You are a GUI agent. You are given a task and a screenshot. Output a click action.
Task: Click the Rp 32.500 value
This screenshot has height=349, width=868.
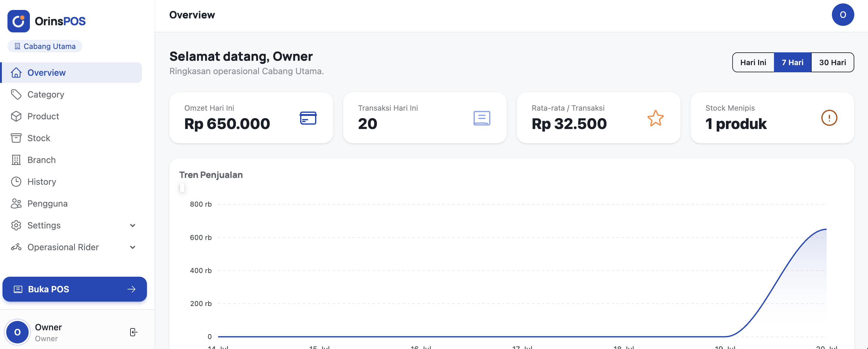[569, 124]
